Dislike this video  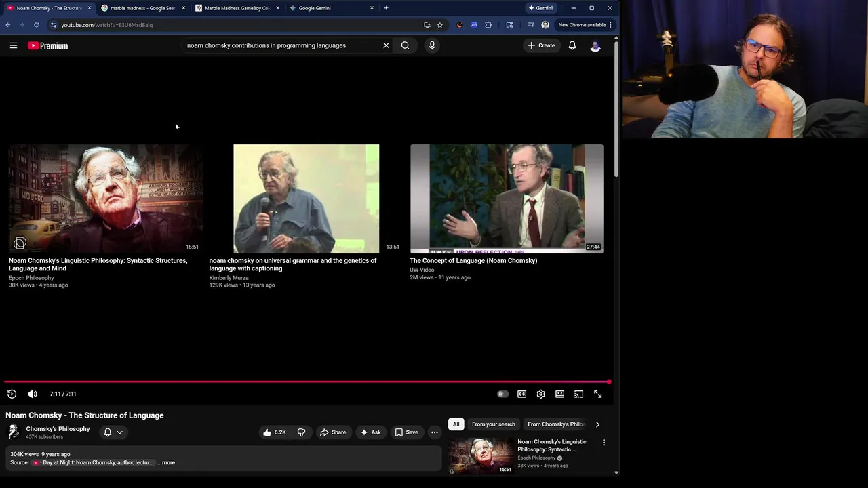click(x=302, y=432)
